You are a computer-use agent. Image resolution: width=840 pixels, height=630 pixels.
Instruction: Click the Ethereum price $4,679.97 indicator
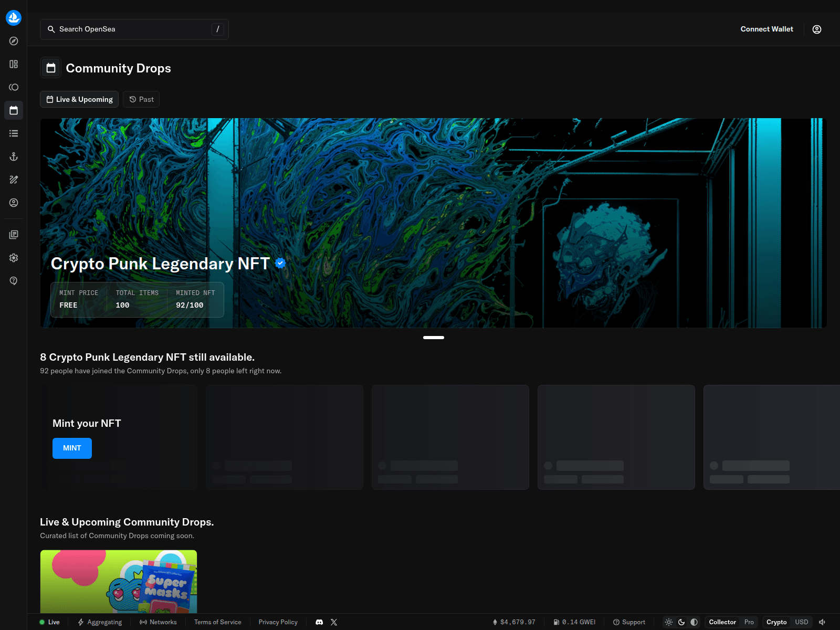click(x=514, y=622)
